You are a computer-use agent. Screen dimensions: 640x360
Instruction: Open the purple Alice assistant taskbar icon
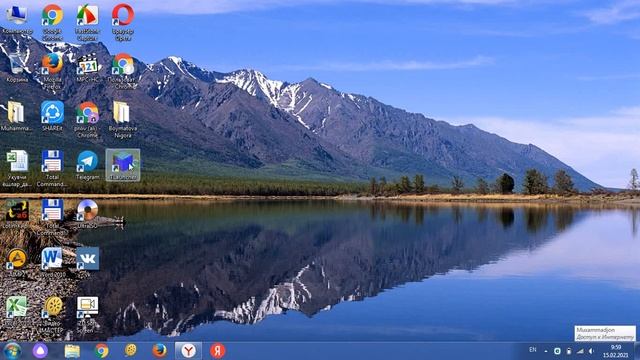[x=40, y=351]
